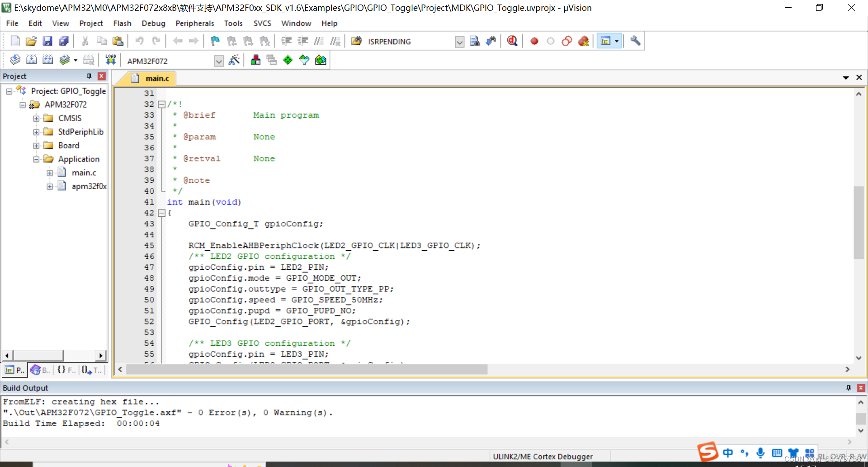
Task: Expand the Board group
Action: click(36, 146)
